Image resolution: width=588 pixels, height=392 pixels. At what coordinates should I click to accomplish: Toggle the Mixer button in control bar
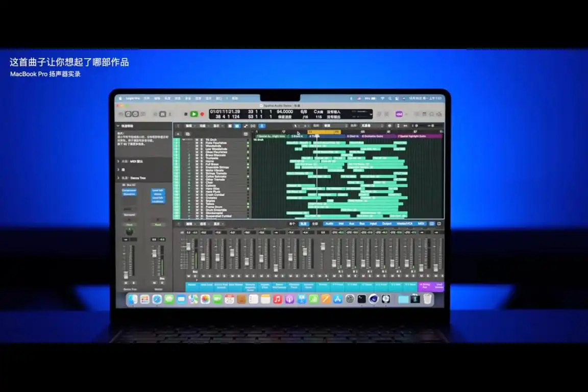click(x=163, y=114)
